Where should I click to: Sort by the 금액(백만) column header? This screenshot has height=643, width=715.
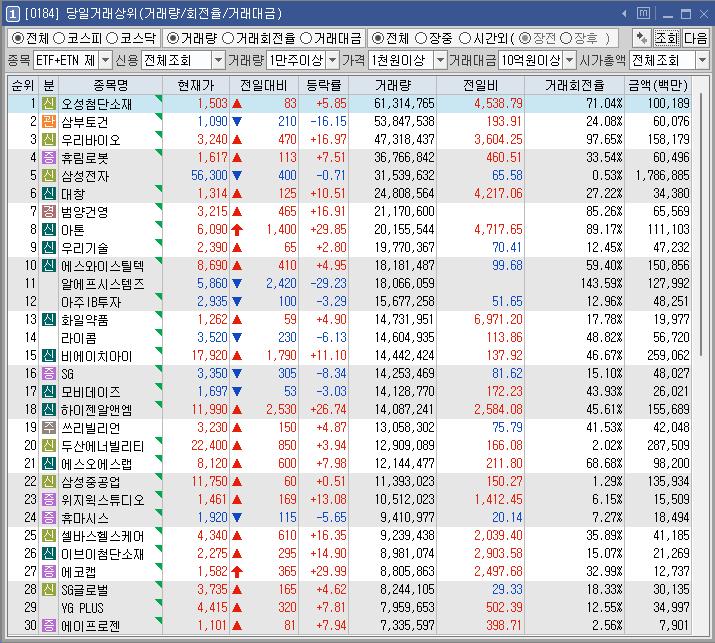658,85
